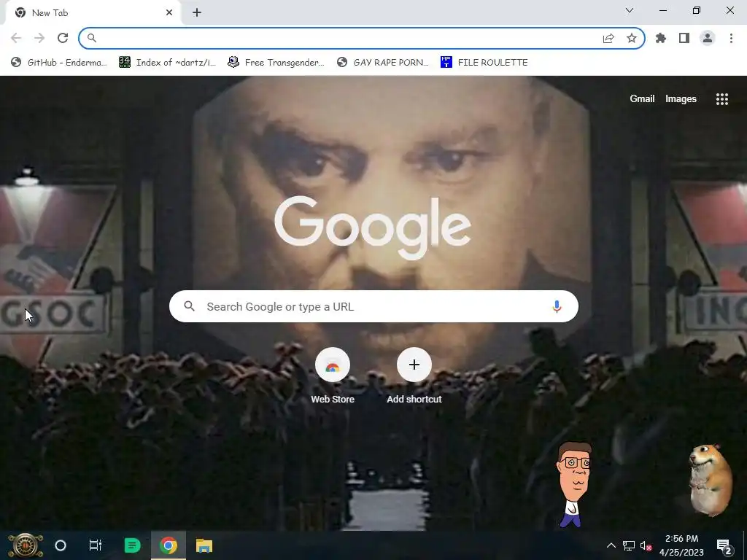747x560 pixels.
Task: Switch to Chrome in the taskbar
Action: click(x=169, y=545)
